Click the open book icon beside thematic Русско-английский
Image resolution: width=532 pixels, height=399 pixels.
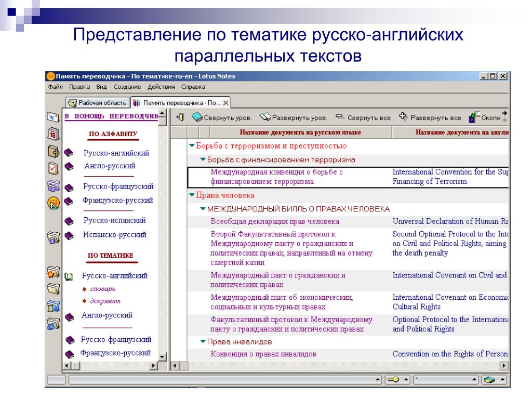[x=69, y=276]
